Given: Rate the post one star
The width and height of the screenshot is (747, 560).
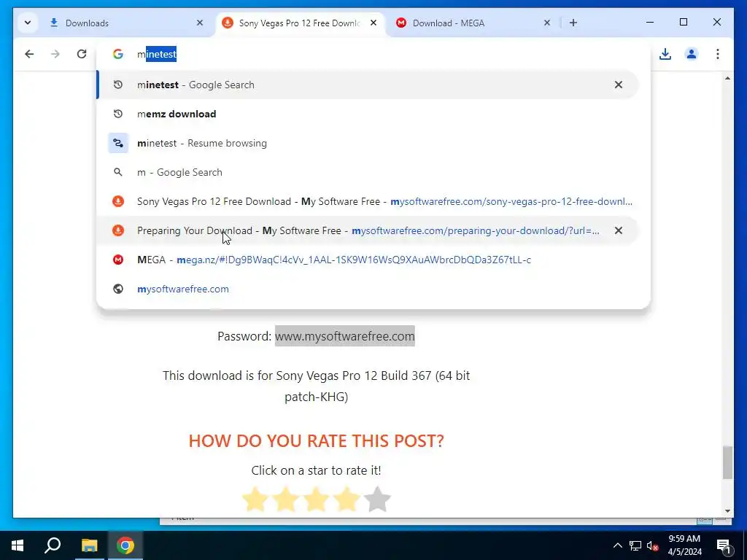Looking at the screenshot, I should [x=255, y=499].
